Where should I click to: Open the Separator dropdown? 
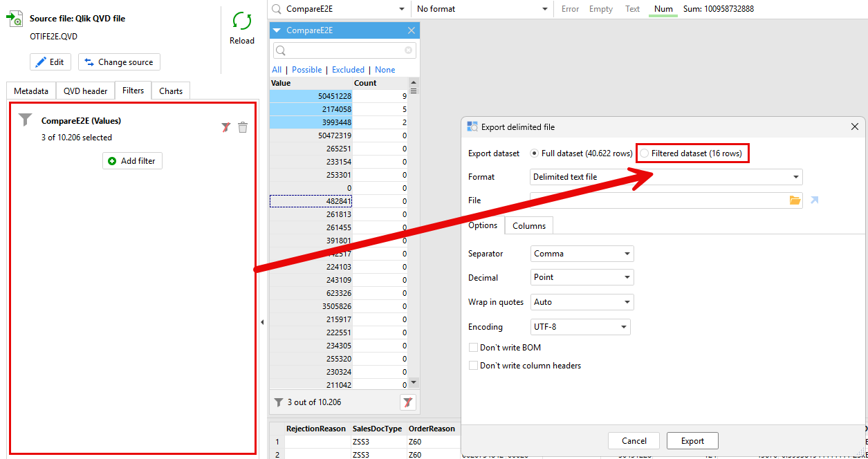point(582,254)
